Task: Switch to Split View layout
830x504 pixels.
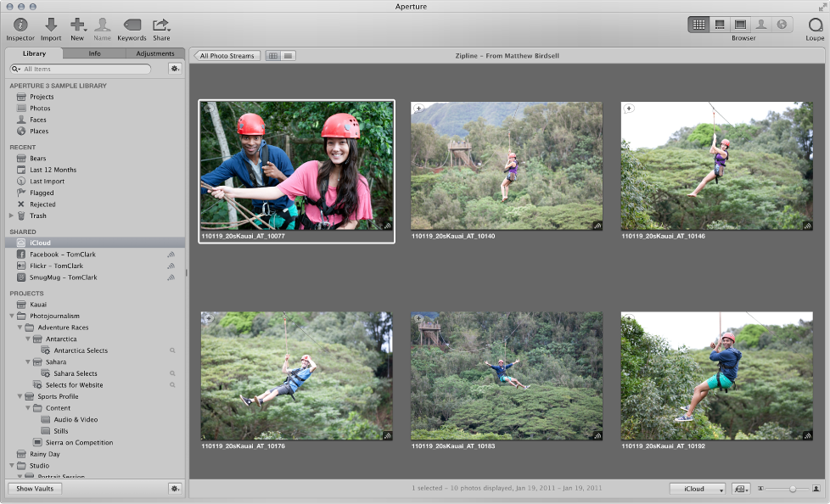Action: tap(720, 25)
